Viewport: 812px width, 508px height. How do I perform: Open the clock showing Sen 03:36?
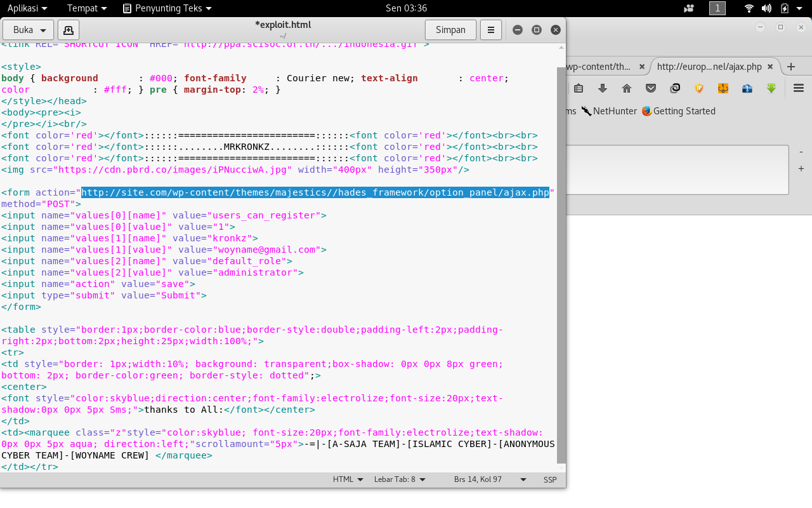pos(406,8)
